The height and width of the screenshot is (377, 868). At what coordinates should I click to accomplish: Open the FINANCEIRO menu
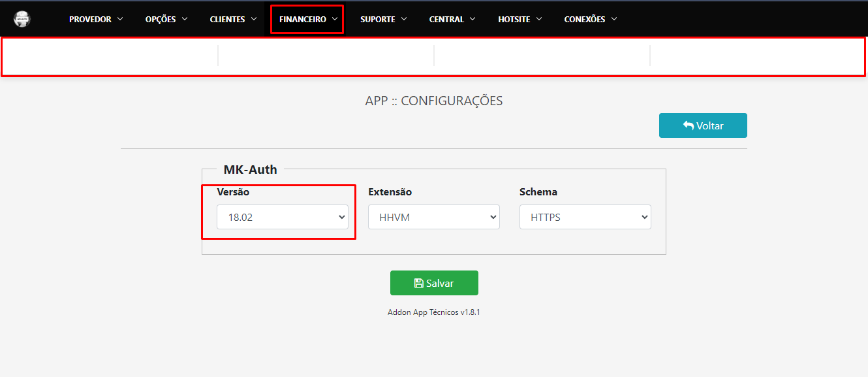coord(302,19)
